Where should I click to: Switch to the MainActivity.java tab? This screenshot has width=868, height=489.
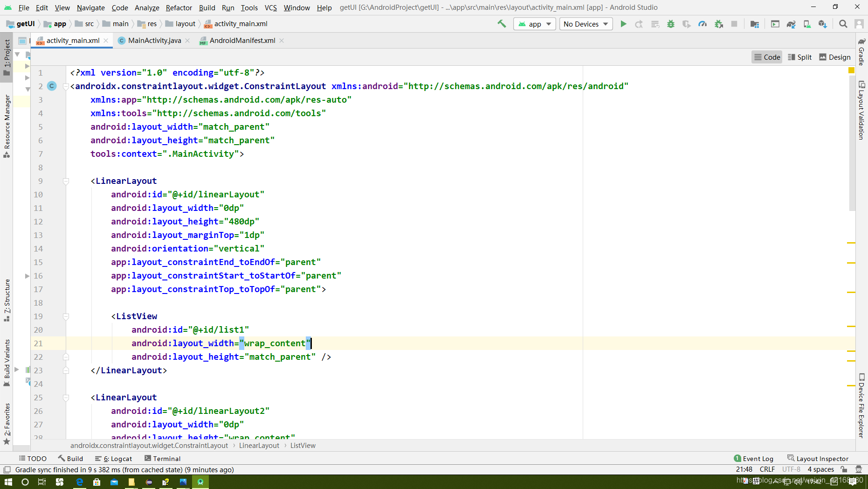[154, 41]
